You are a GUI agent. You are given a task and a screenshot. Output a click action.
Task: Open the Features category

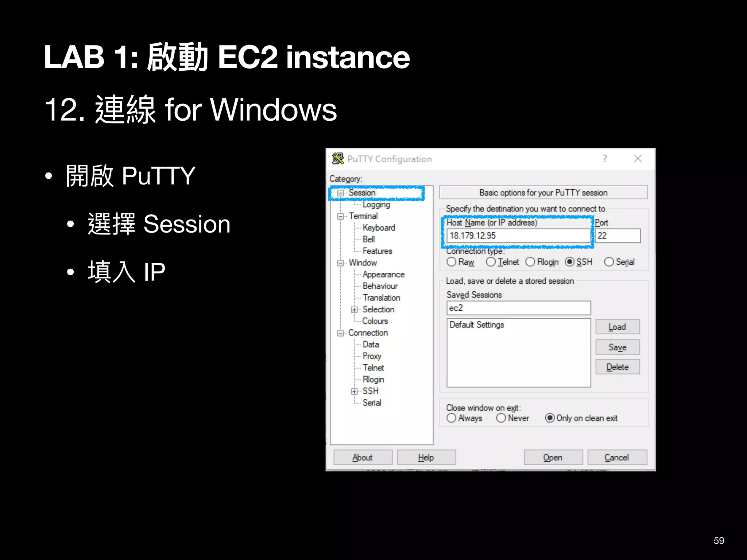(377, 251)
